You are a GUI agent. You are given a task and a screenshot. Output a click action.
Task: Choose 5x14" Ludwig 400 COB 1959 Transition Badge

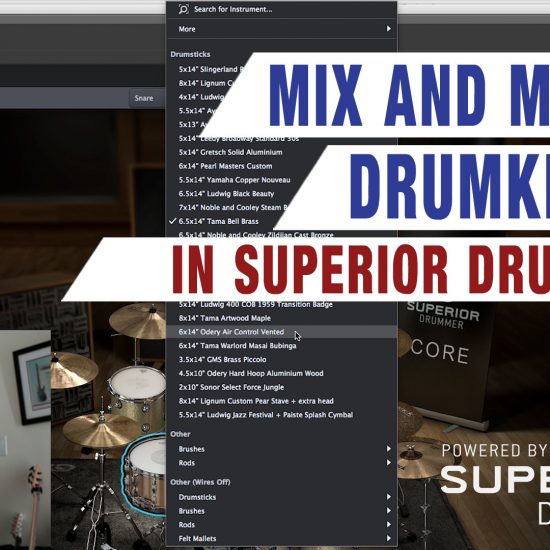point(256,304)
